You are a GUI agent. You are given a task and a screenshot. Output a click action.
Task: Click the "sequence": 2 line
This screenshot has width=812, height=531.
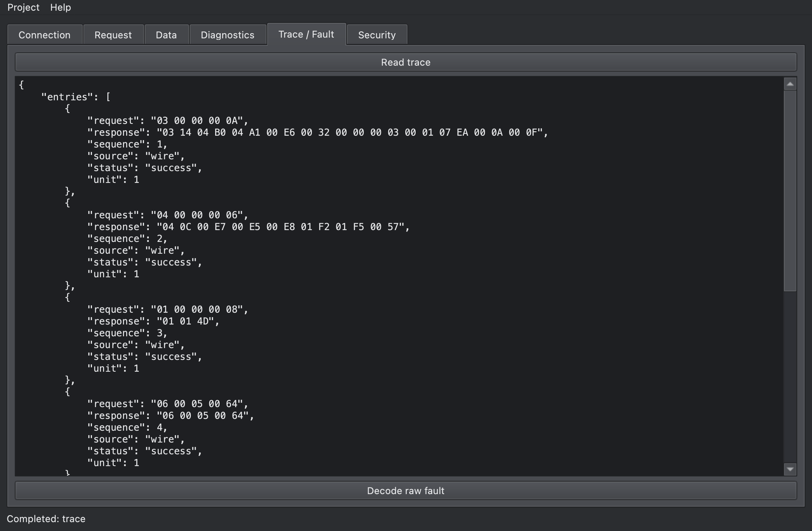127,239
